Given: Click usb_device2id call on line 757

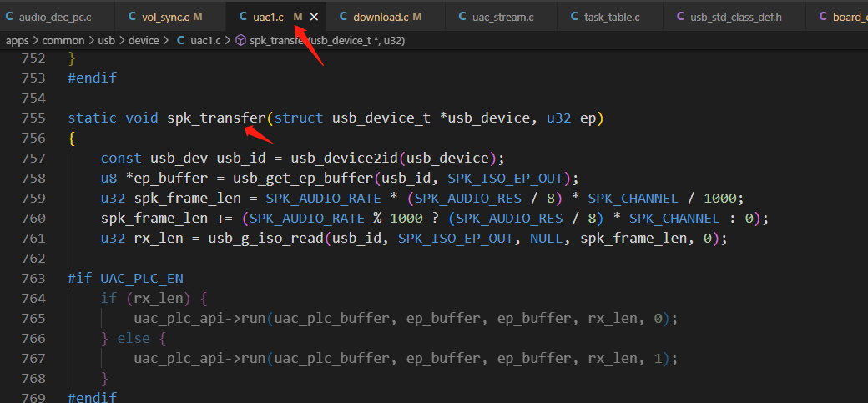Looking at the screenshot, I should (x=345, y=158).
